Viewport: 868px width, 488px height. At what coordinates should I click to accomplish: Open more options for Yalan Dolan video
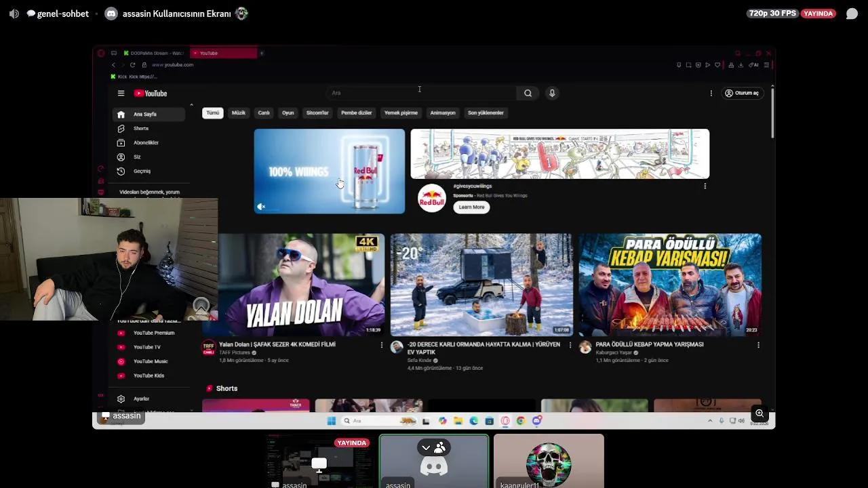click(x=381, y=345)
